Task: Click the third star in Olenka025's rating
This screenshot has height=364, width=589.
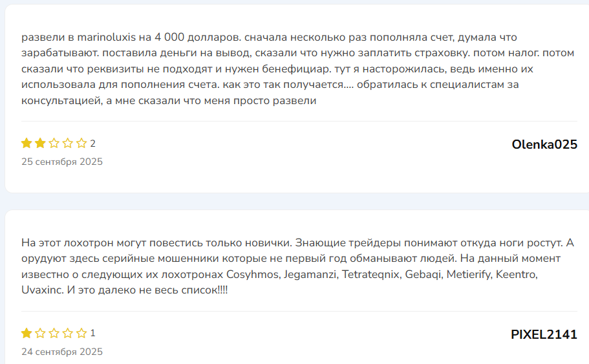Action: point(54,143)
